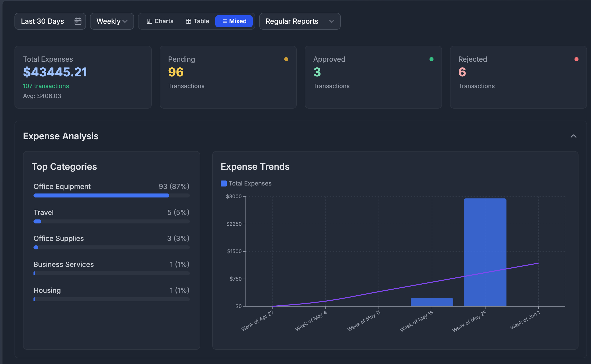Click the red Rejected status dot

576,59
